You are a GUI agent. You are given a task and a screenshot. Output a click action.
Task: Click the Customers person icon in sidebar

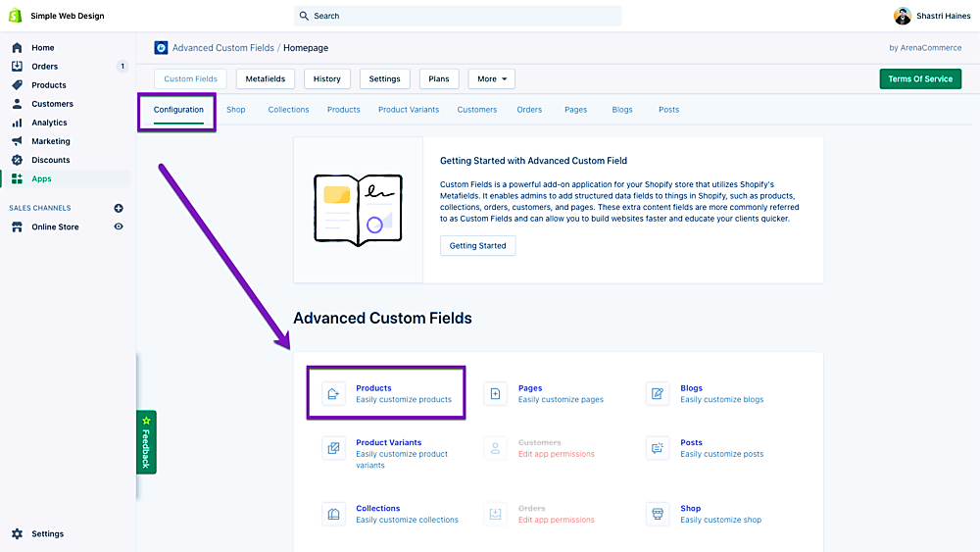point(17,104)
